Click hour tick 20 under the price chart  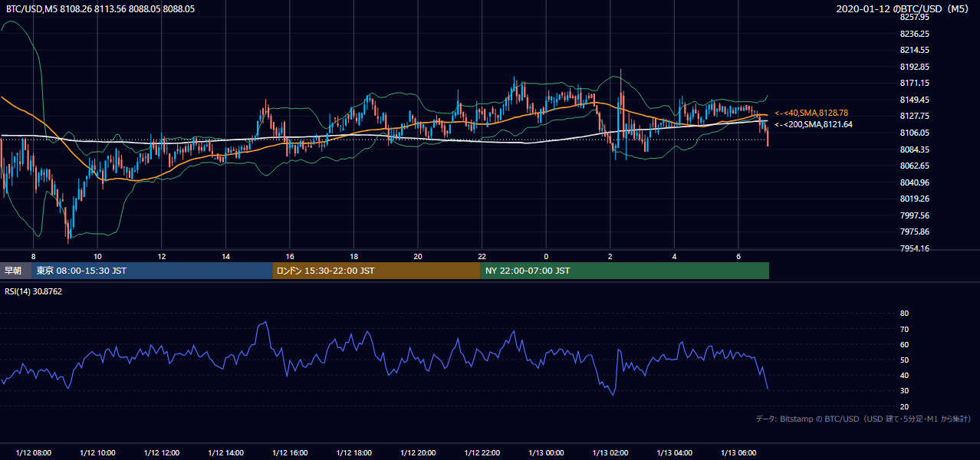[x=418, y=256]
